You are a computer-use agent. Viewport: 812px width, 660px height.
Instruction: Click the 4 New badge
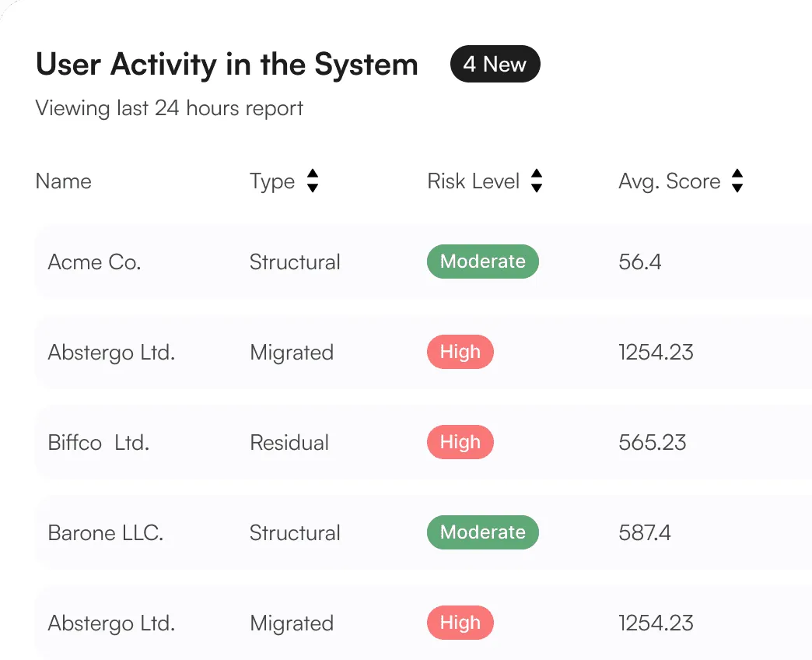(495, 65)
